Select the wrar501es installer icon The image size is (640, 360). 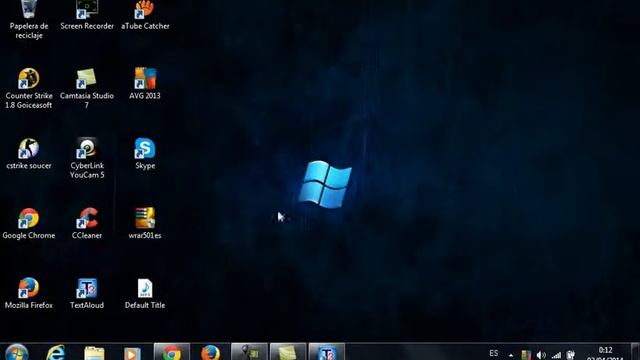(x=145, y=223)
